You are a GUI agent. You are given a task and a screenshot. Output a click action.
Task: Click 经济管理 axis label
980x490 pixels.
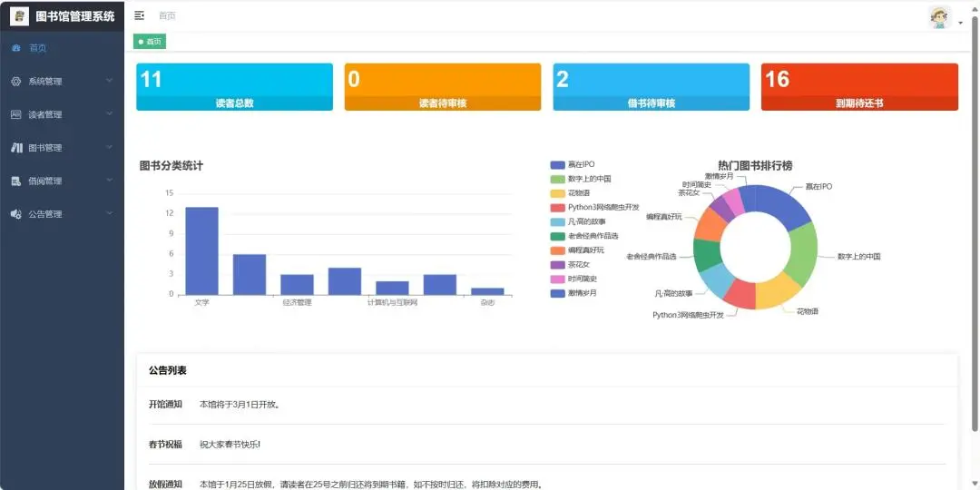[x=297, y=302]
